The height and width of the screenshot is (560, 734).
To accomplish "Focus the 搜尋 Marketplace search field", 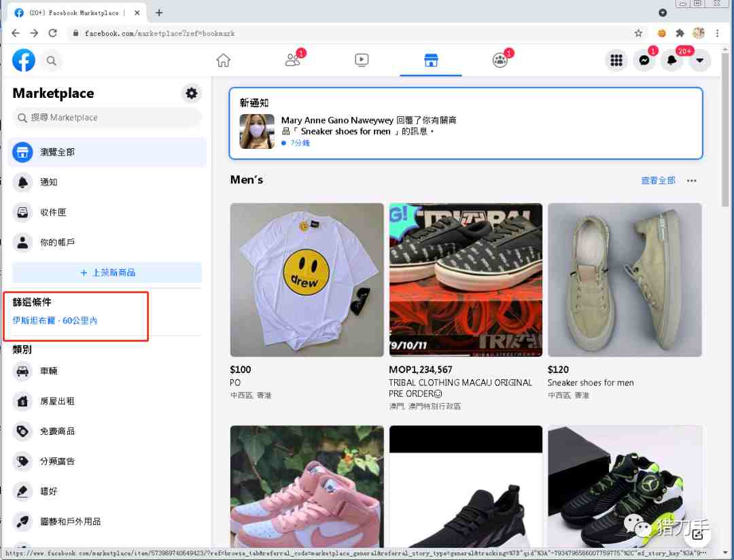I will [107, 118].
